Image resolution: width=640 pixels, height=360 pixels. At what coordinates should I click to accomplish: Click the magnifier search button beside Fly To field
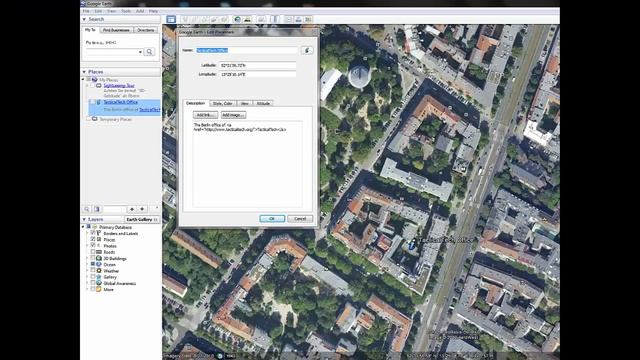[149, 52]
